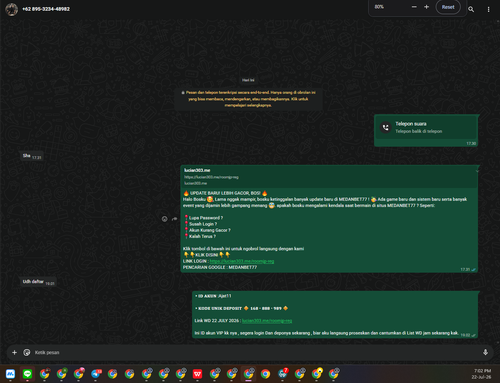This screenshot has height=383, width=500.
Task: Click the 'ID AKUN' line
Action: pyautogui.click(x=213, y=296)
